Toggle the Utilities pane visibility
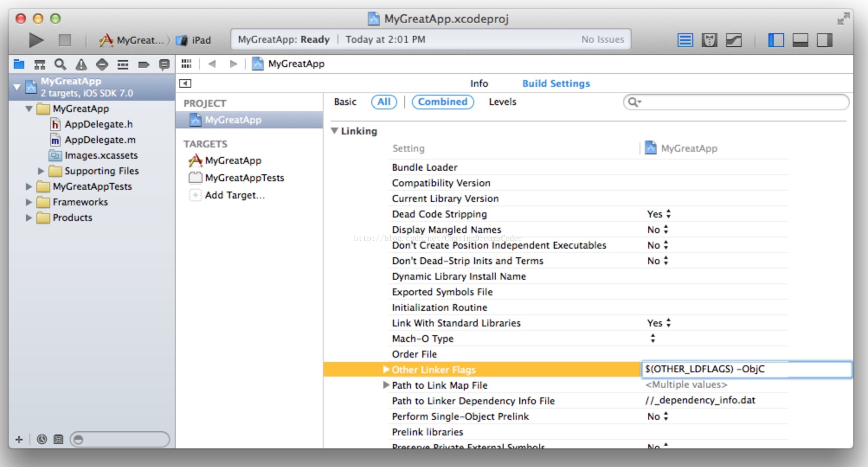 click(824, 40)
